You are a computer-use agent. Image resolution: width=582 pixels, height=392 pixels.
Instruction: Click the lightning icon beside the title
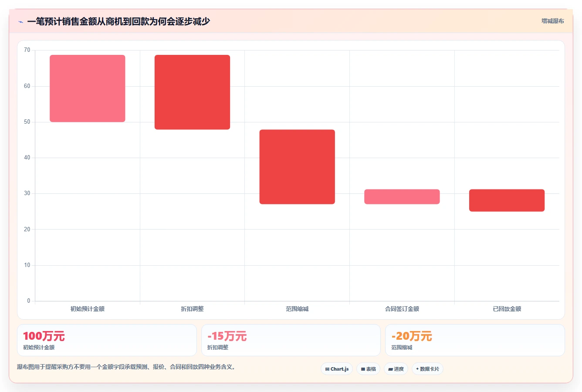(x=20, y=21)
